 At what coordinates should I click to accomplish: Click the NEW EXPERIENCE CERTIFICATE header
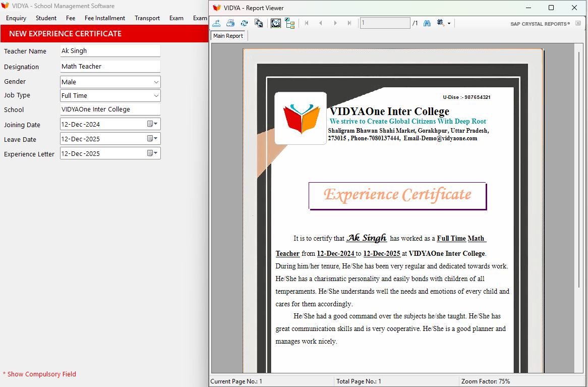point(65,34)
